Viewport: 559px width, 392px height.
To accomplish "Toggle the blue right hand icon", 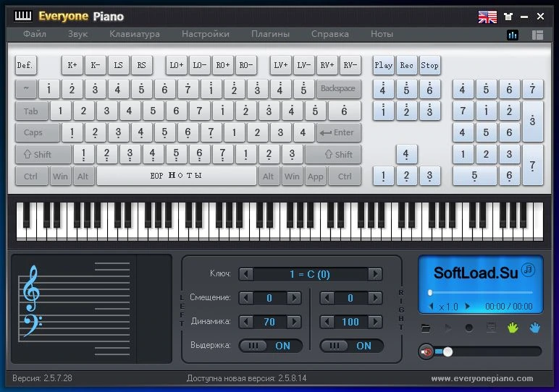I will point(535,328).
